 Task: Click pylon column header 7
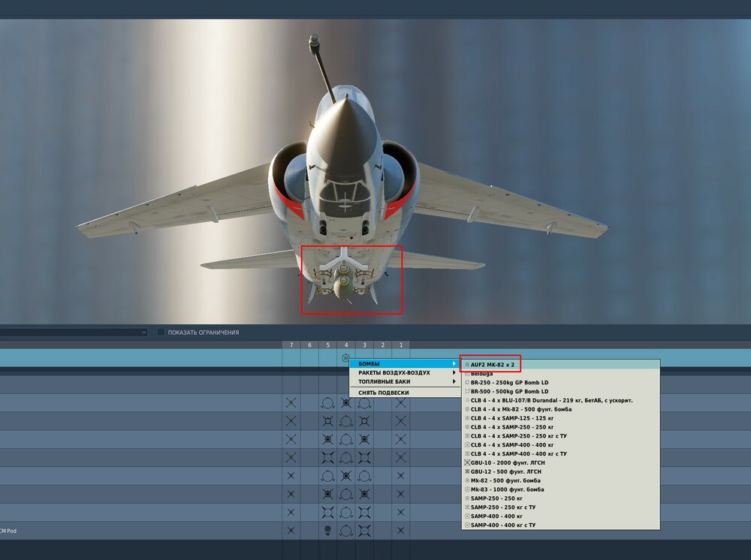tap(291, 345)
